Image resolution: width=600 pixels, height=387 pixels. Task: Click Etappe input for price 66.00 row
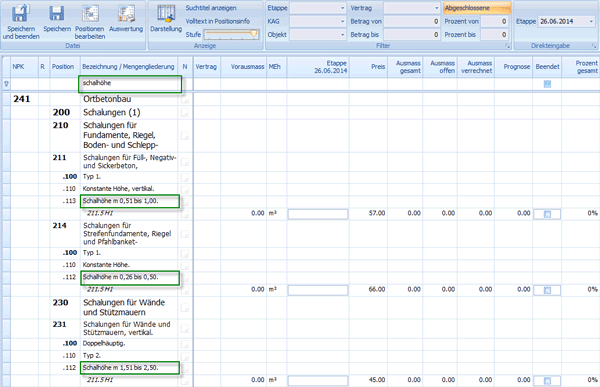pyautogui.click(x=318, y=290)
